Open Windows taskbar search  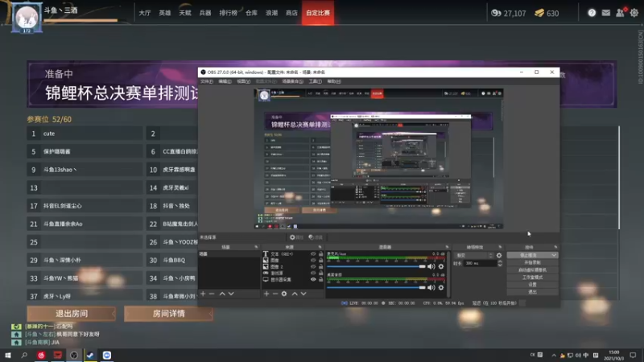[24, 355]
